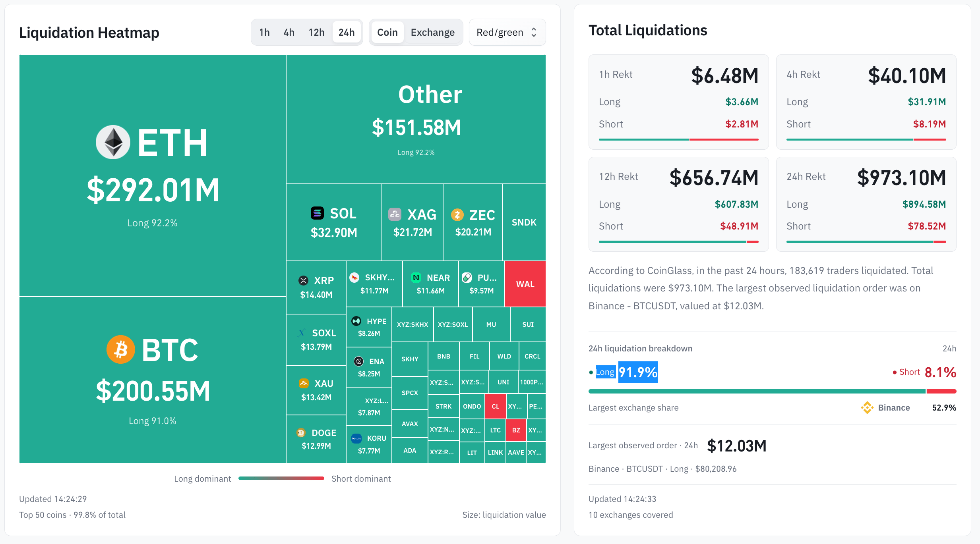Click the Other $151.58M tile
This screenshot has height=544, width=980.
[x=416, y=119]
